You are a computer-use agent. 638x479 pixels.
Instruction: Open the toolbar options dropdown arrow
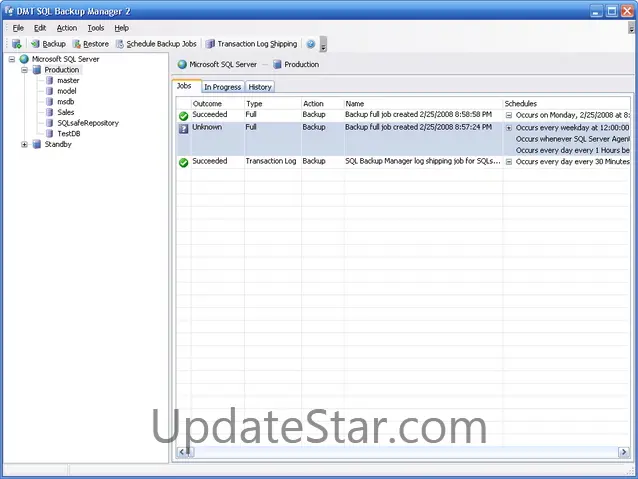pyautogui.click(x=323, y=44)
